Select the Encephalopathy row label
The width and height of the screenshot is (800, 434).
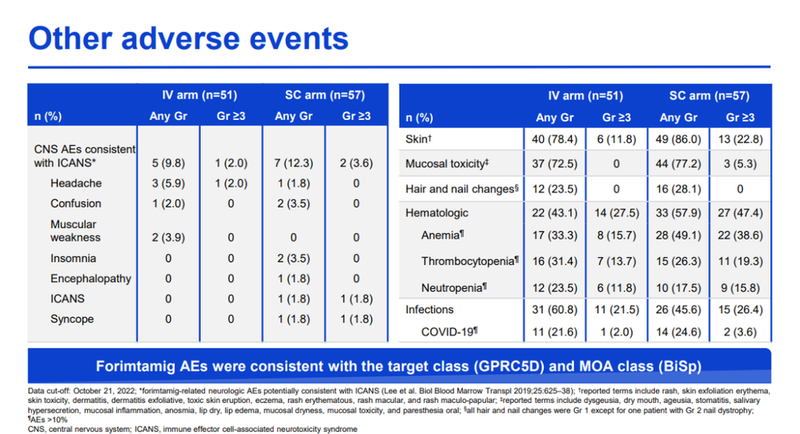click(x=89, y=276)
